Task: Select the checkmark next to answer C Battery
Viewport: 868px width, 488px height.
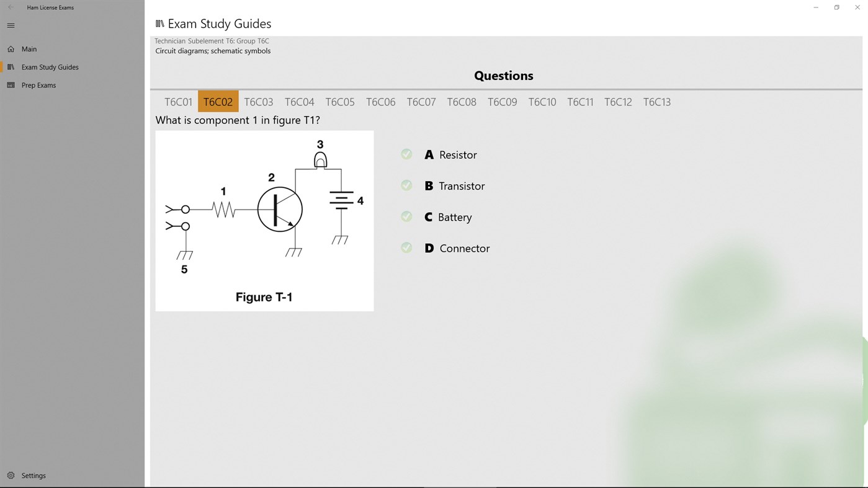Action: pyautogui.click(x=406, y=216)
